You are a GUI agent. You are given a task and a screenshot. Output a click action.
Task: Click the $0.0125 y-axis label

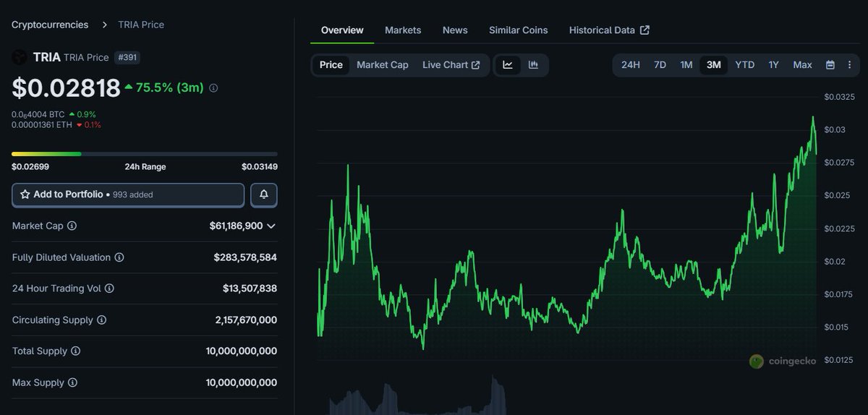[839, 360]
